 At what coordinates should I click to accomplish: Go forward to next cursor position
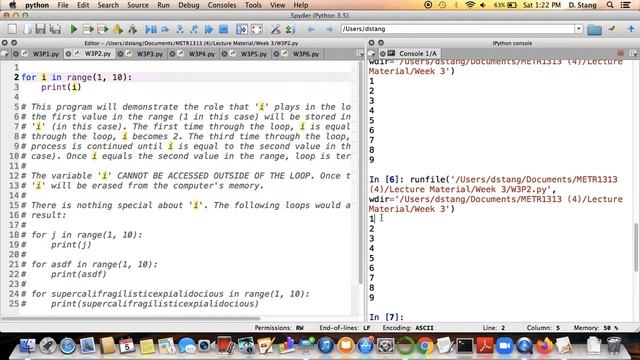point(329,29)
